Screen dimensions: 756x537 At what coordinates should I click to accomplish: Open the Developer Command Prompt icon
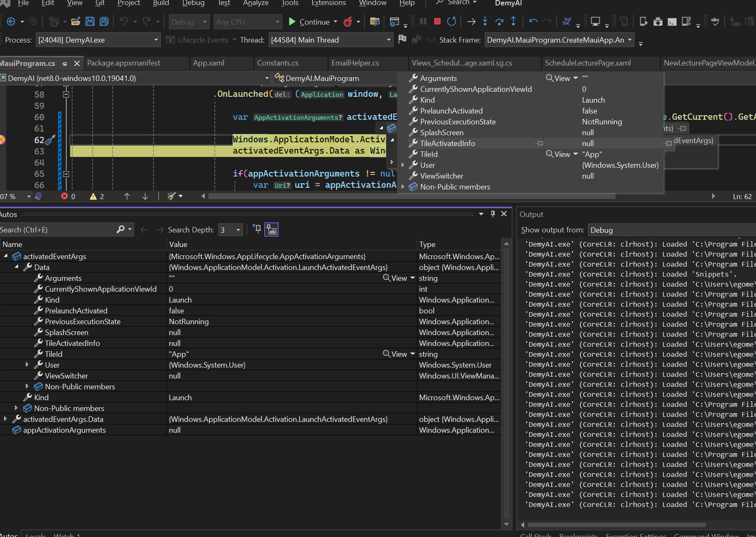[672, 22]
